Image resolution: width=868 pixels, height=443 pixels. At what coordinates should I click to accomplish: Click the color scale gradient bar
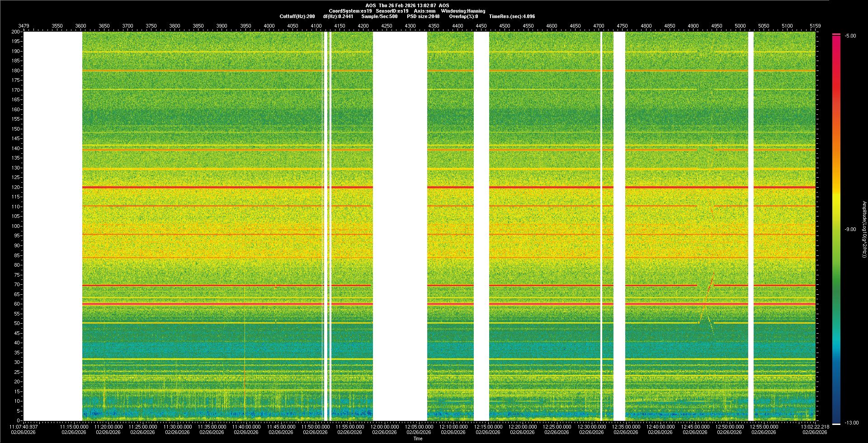pos(836,226)
